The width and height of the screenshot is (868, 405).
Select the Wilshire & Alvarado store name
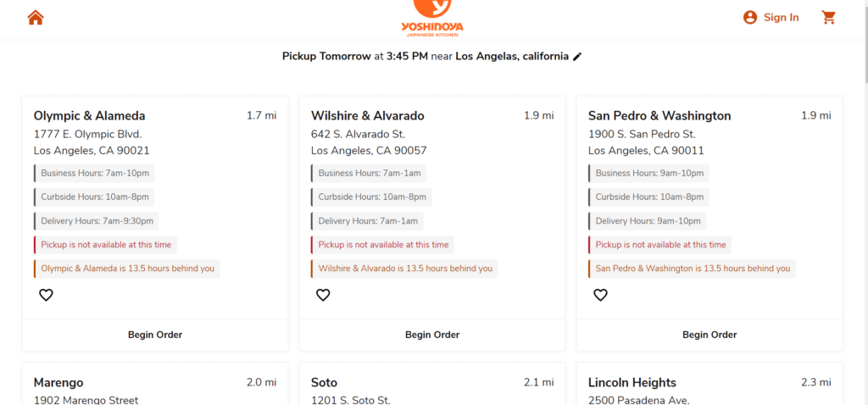click(368, 116)
